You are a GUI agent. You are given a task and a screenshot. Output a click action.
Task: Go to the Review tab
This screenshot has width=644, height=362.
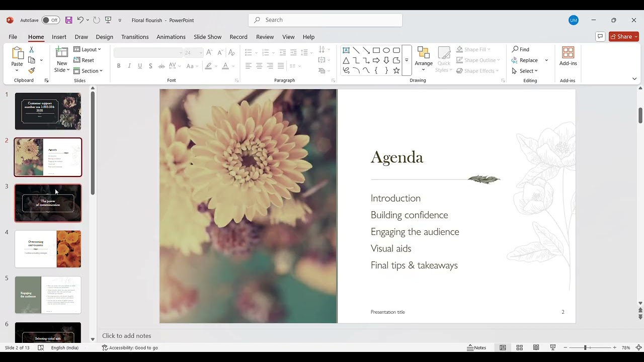(265, 37)
